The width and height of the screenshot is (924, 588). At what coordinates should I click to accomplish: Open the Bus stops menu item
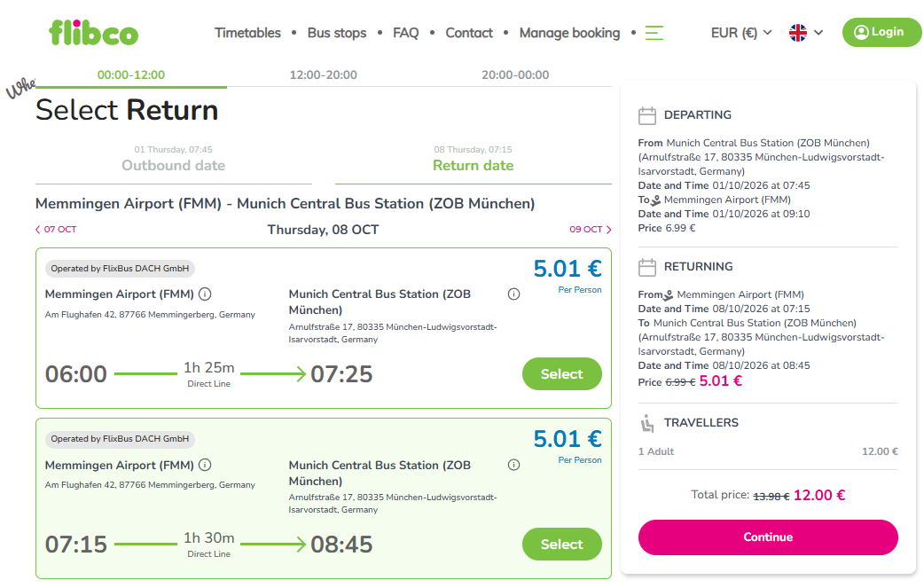(x=337, y=33)
